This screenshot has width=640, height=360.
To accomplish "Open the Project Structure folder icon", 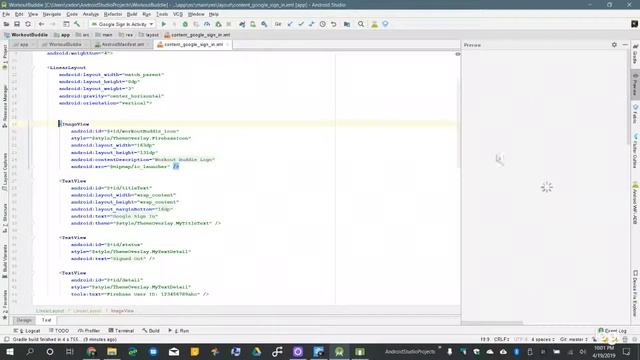I will click(347, 24).
